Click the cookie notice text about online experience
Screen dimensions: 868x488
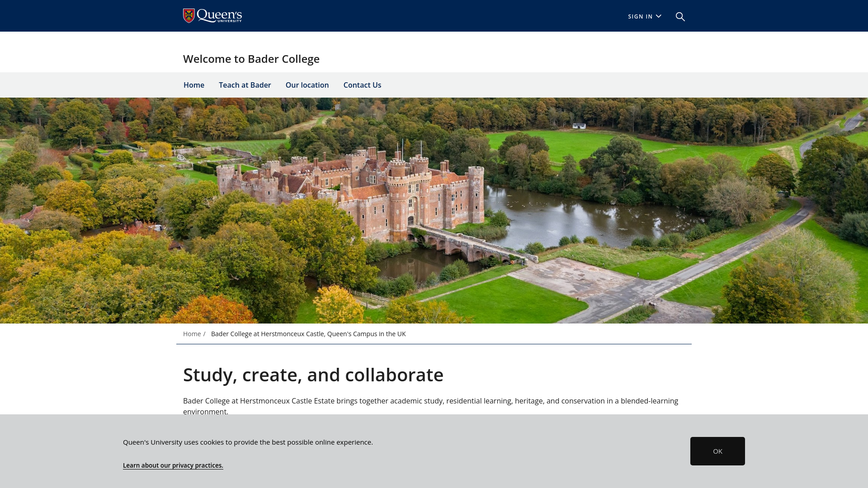(248, 442)
